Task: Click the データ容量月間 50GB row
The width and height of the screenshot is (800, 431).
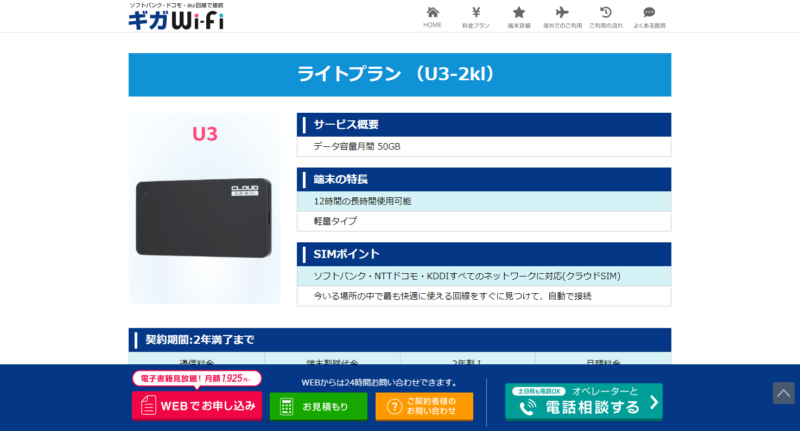Action: click(484, 146)
